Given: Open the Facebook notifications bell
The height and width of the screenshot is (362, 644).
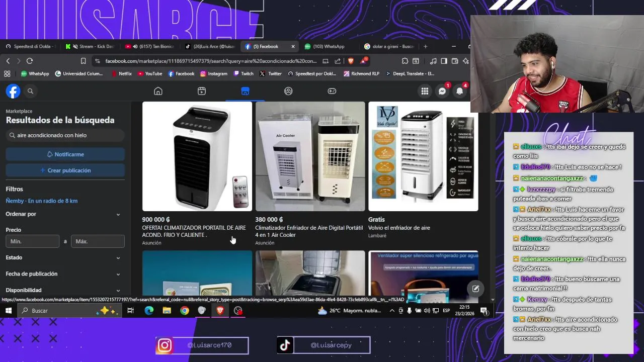Looking at the screenshot, I should pyautogui.click(x=459, y=91).
